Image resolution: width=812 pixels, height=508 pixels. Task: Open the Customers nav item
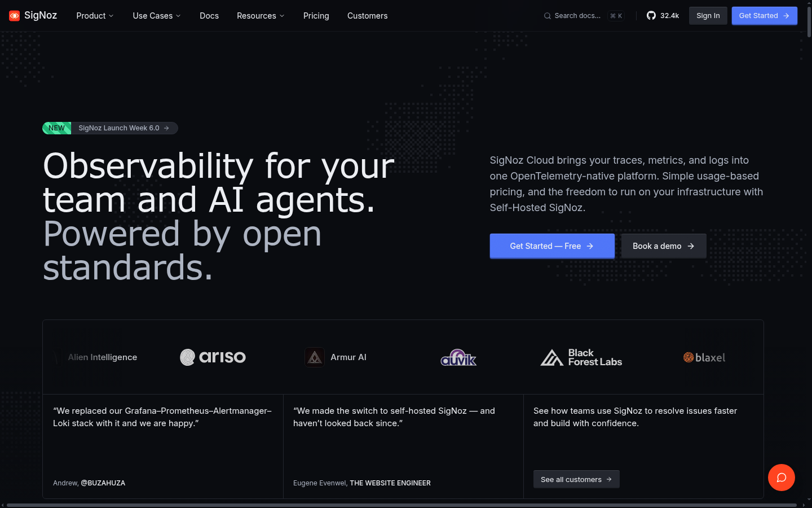[368, 16]
